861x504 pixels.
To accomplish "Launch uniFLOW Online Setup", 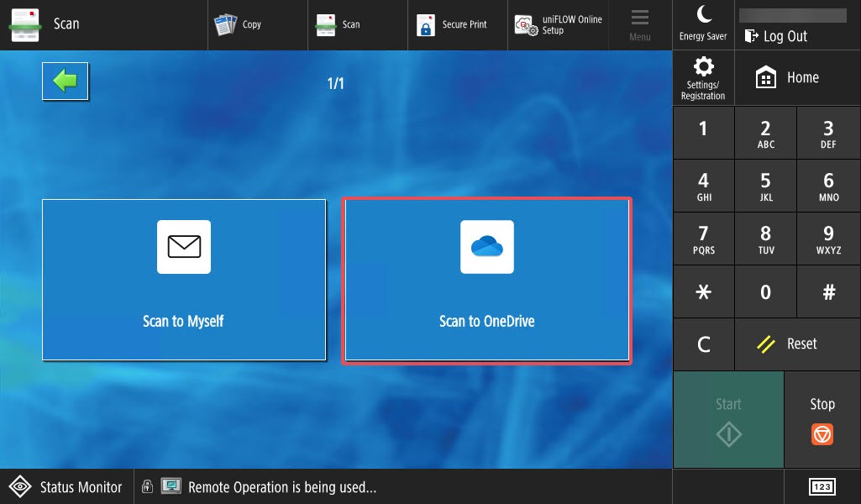I will (558, 24).
